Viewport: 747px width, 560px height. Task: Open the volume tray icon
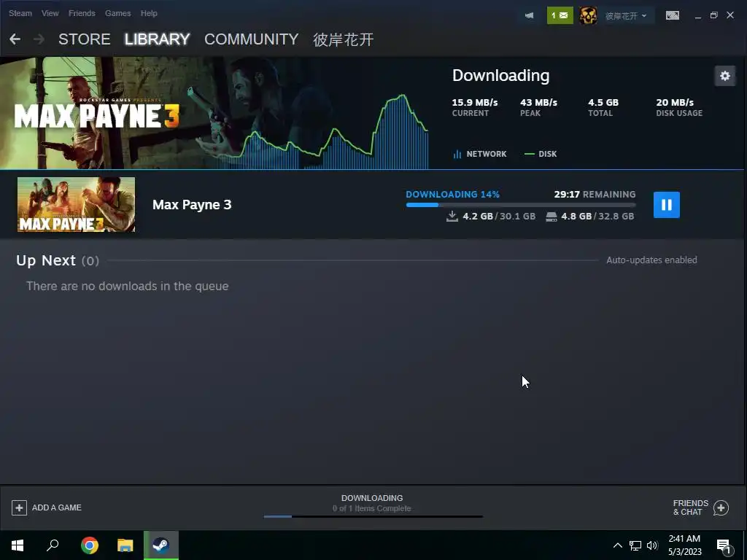point(651,545)
